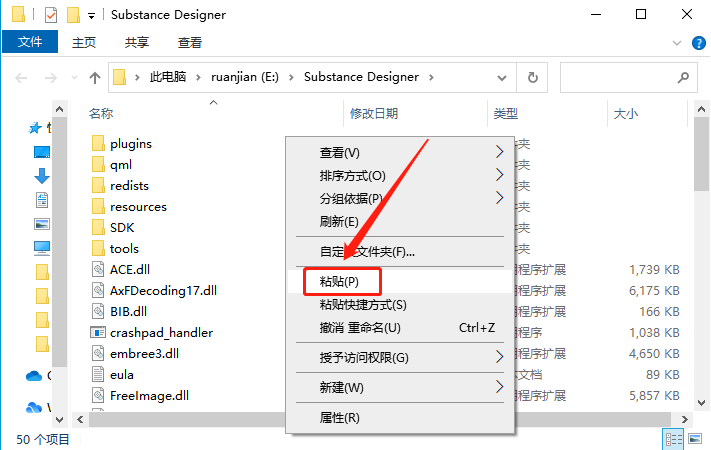
Task: Select the FreeImage.dll file icon
Action: point(98,395)
